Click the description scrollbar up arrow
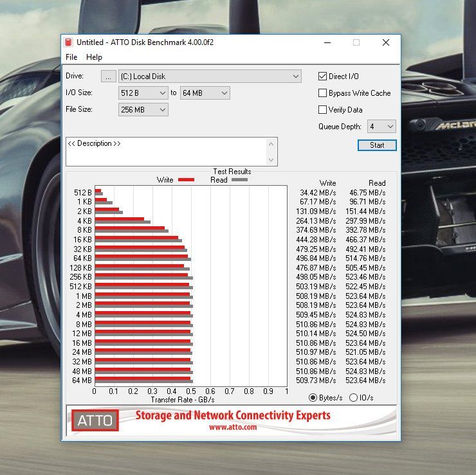 coord(271,144)
